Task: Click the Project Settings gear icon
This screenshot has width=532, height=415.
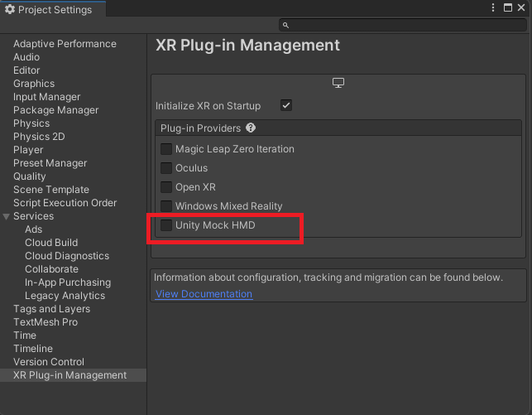Action: (10, 9)
